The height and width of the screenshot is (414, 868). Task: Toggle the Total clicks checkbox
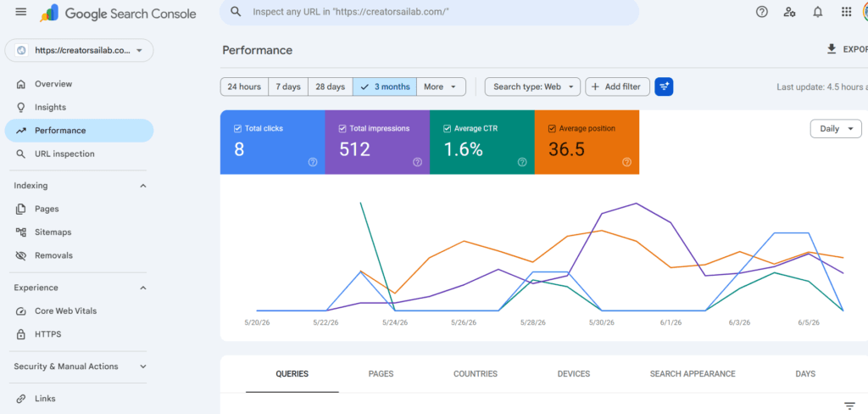pyautogui.click(x=237, y=129)
